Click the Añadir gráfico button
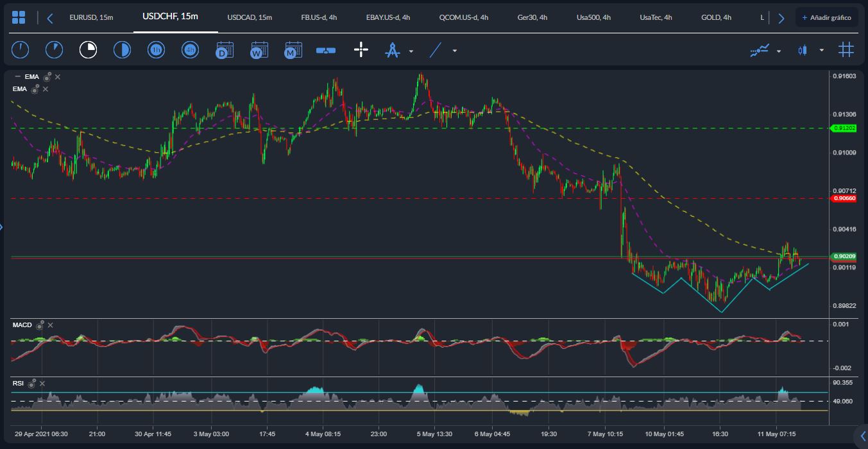The width and height of the screenshot is (868, 449). coord(826,17)
